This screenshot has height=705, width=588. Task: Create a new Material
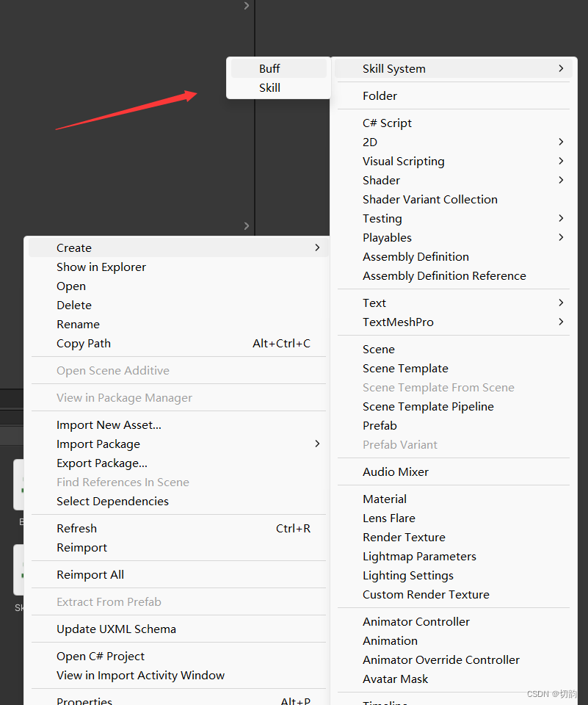click(454, 499)
